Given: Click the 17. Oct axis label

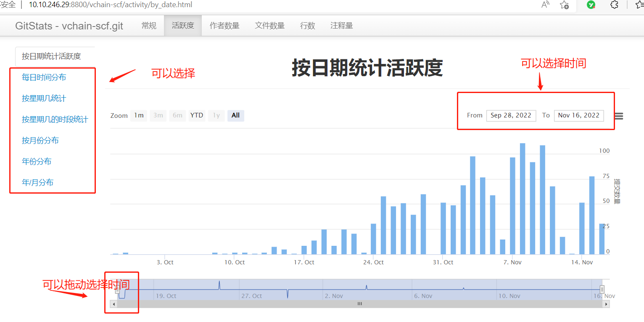Looking at the screenshot, I should (304, 262).
